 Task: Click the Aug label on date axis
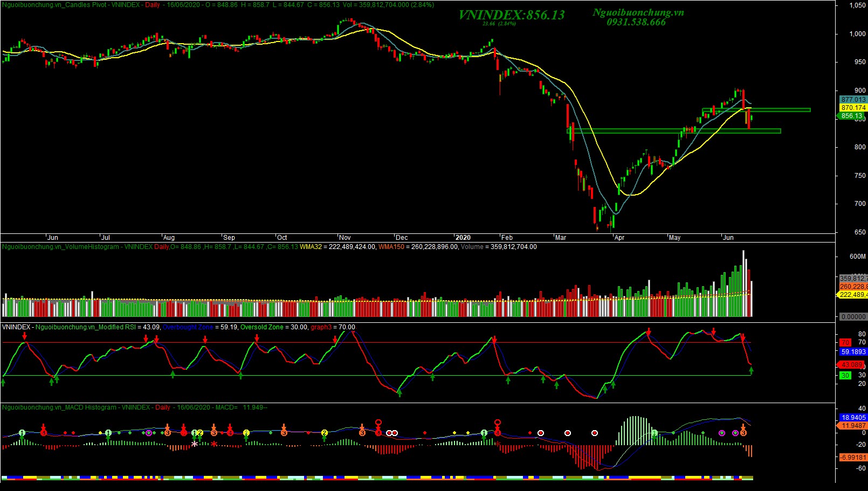click(169, 238)
